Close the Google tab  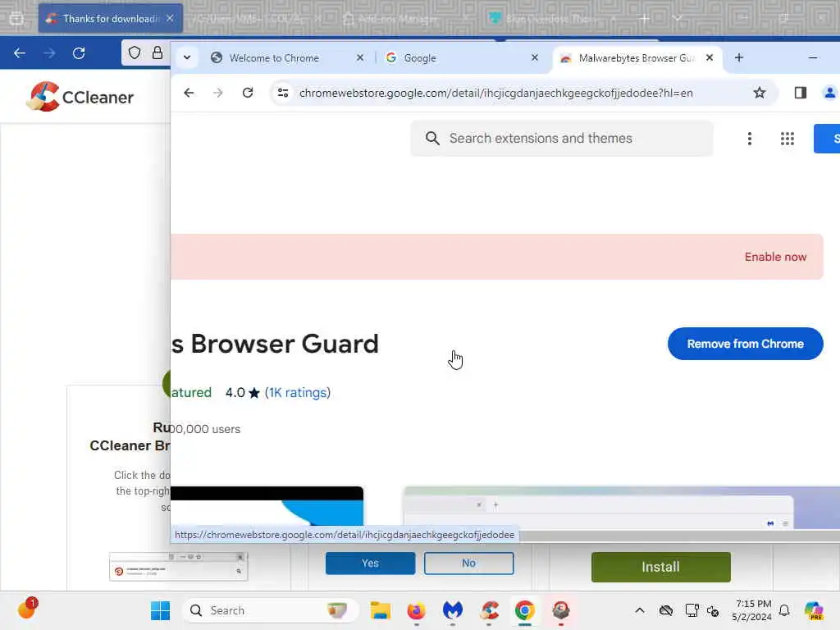(534, 57)
